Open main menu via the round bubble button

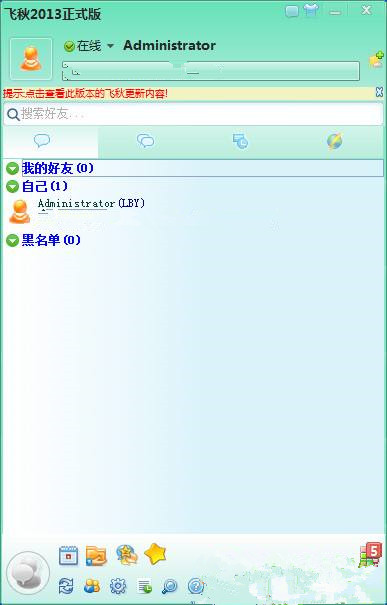coord(28,573)
